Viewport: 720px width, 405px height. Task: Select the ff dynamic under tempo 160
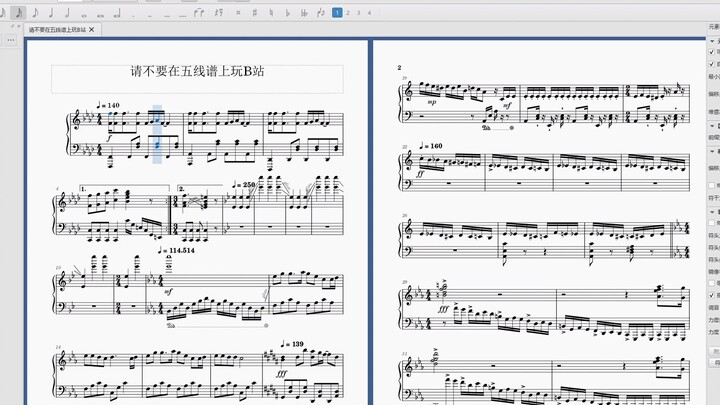coord(420,174)
